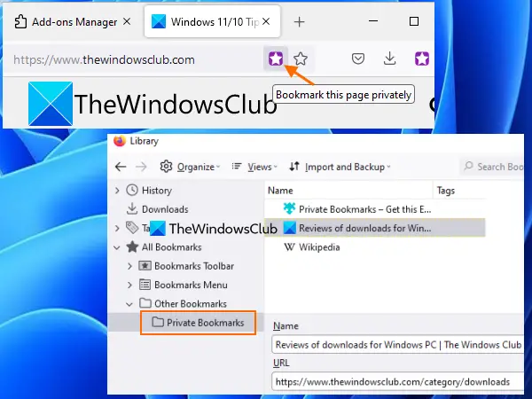
Task: Expand the Bookmarks Toolbar folder
Action: tap(129, 266)
